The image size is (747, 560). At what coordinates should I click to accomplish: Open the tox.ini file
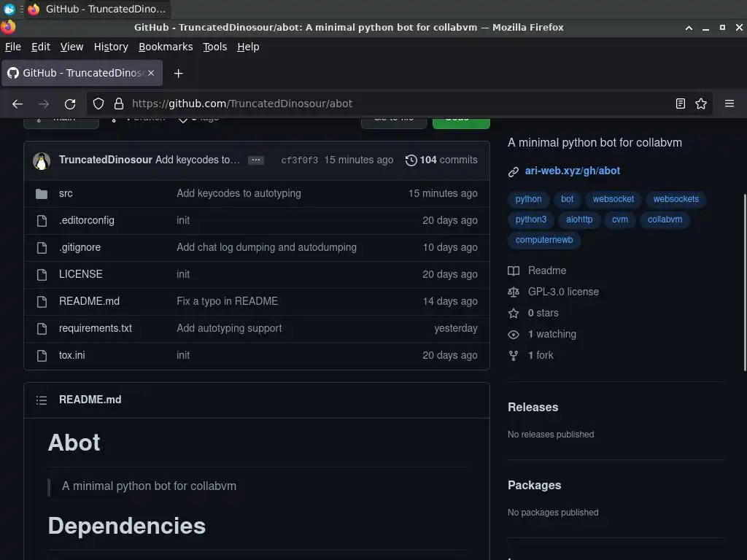pyautogui.click(x=72, y=355)
